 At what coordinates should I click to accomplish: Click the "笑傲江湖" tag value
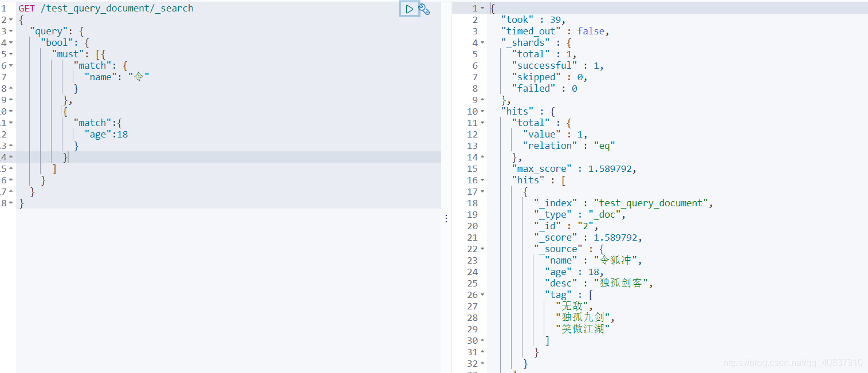pyautogui.click(x=583, y=329)
